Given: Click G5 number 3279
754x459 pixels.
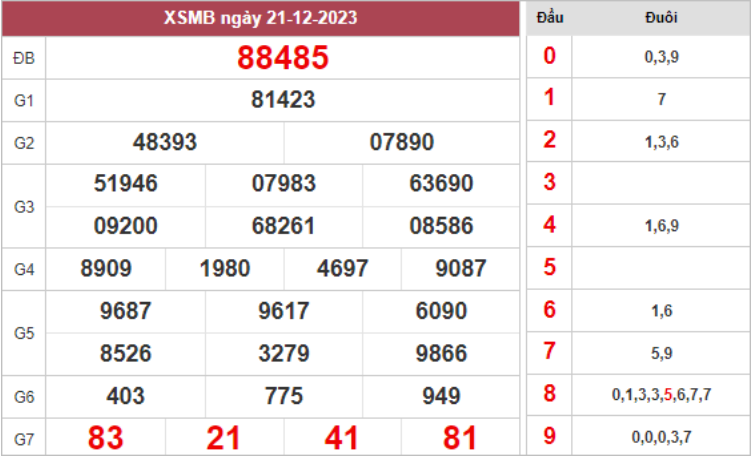Looking at the screenshot, I should point(284,353).
